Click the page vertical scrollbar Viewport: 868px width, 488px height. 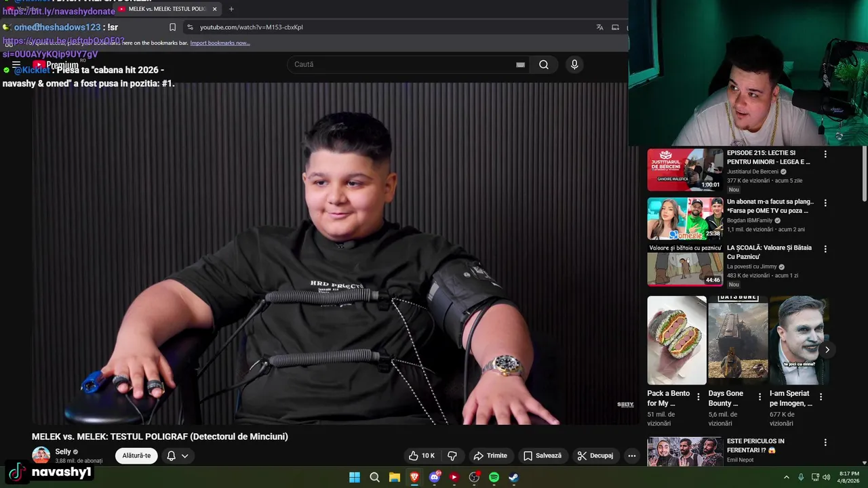pos(864,174)
